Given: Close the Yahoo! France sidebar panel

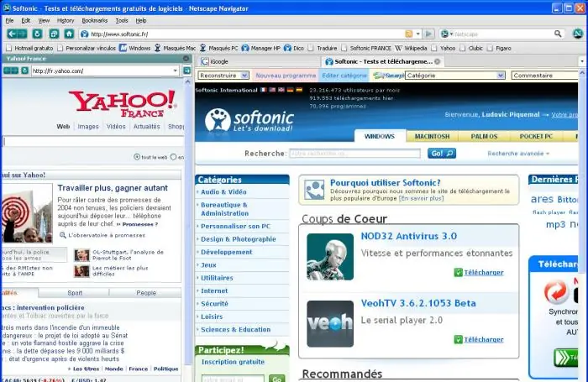Looking at the screenshot, I should coord(186,59).
